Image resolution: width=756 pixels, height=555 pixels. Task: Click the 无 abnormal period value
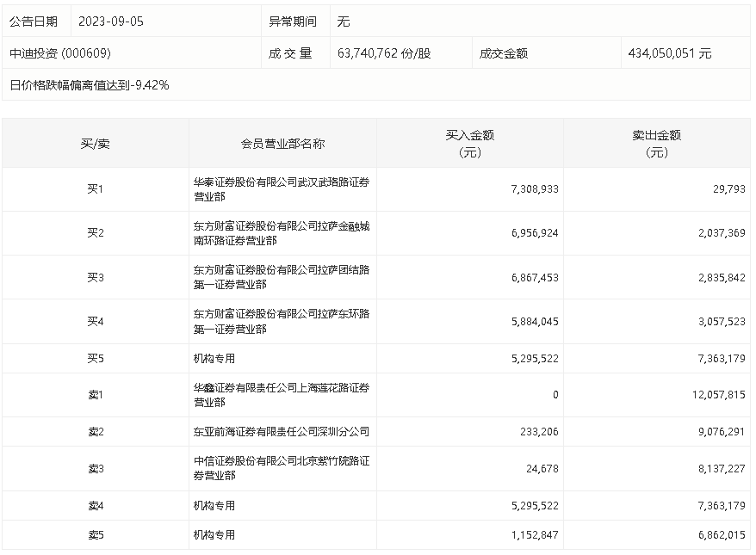(x=344, y=22)
